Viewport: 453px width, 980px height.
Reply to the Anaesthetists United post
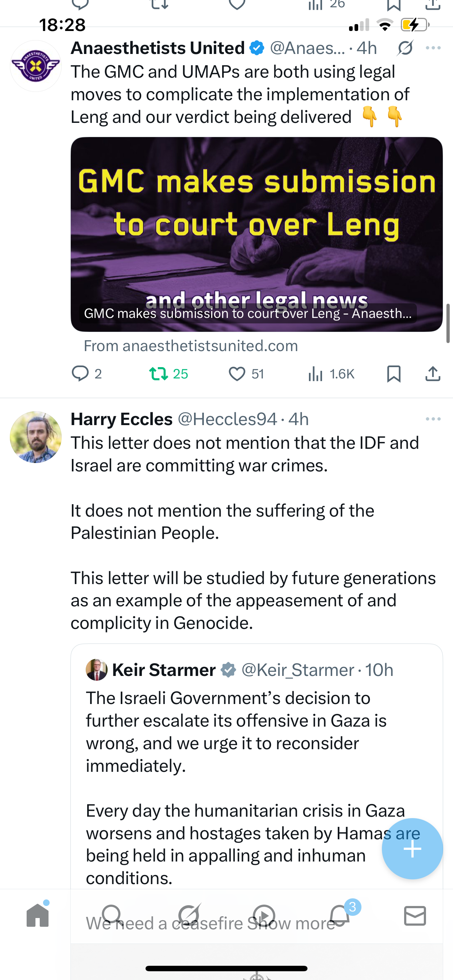80,374
